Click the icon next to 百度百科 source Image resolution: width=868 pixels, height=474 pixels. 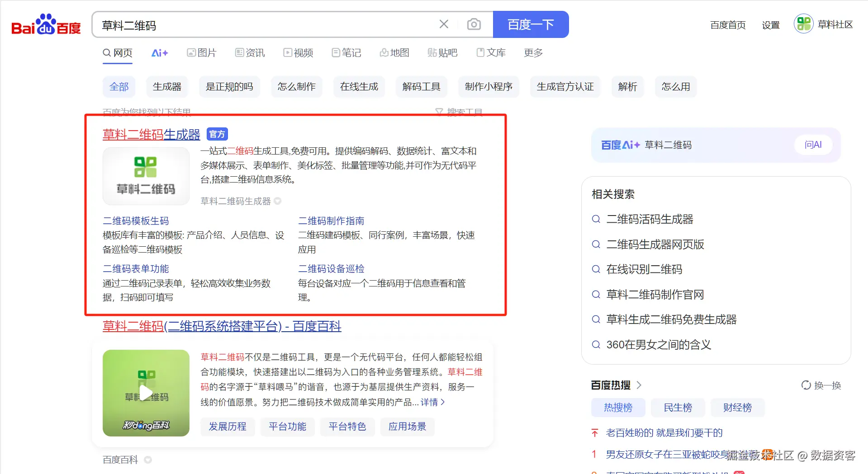click(x=148, y=460)
